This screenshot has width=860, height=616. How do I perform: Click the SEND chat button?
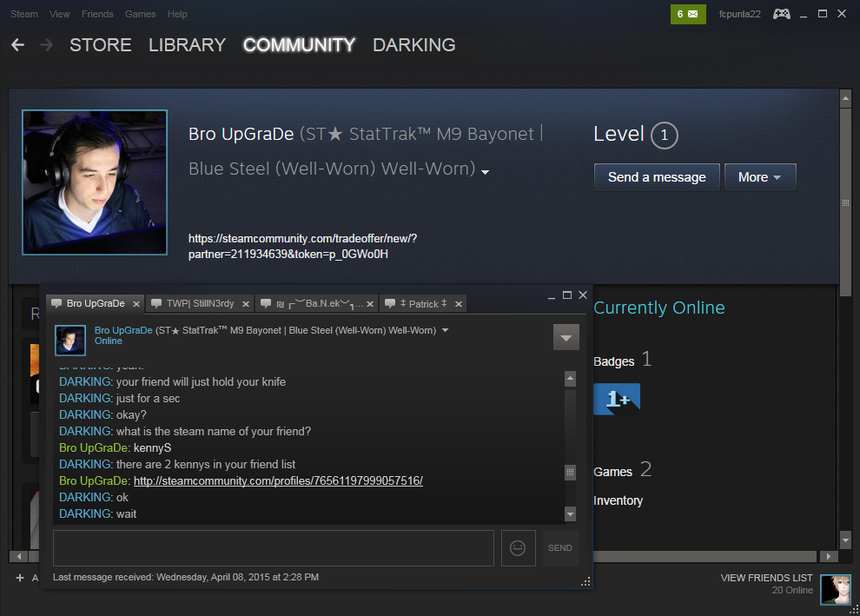pos(560,547)
